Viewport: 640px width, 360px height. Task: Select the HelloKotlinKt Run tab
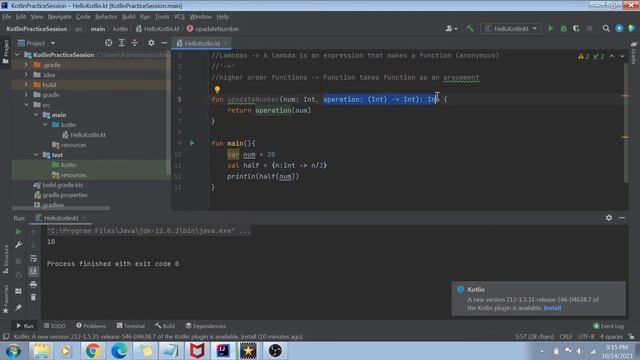coord(60,218)
